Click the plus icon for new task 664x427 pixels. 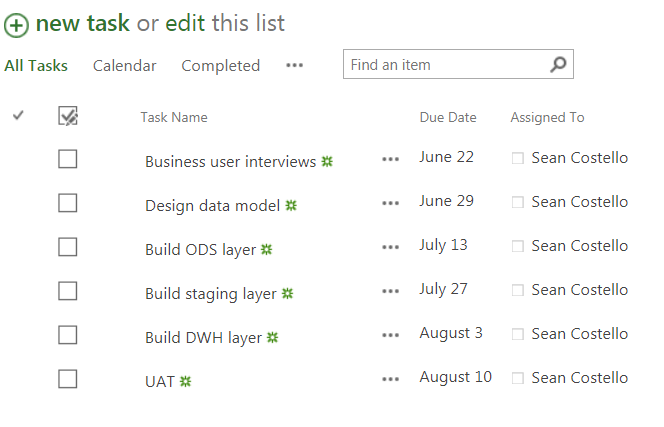coord(16,25)
